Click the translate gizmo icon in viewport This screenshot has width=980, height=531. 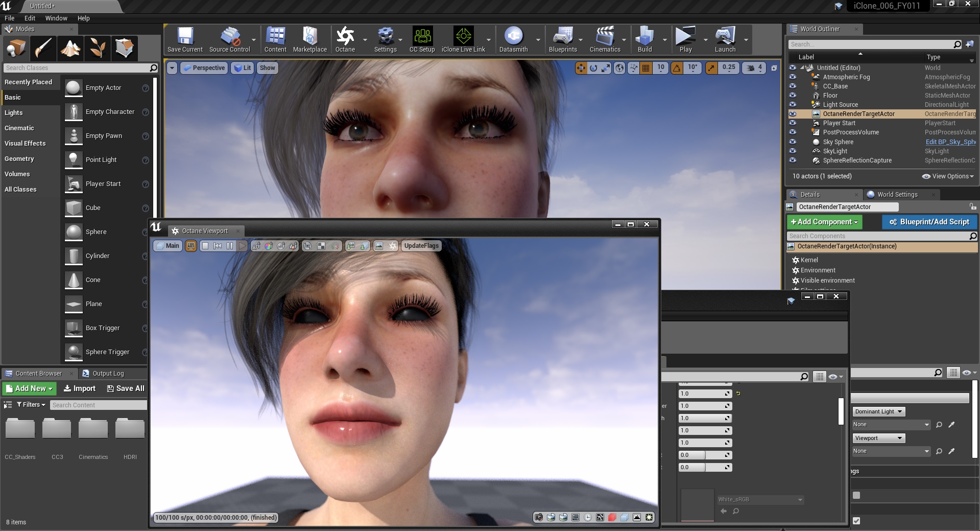point(581,68)
